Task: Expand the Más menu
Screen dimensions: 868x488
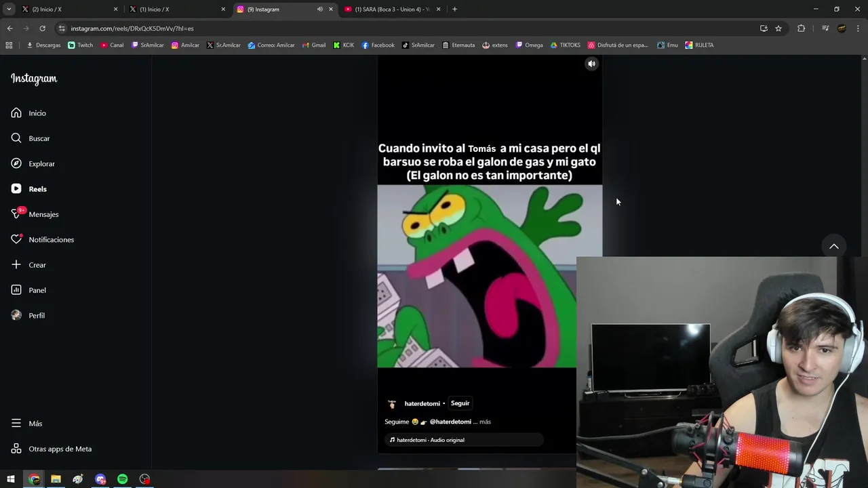Action: [26, 424]
